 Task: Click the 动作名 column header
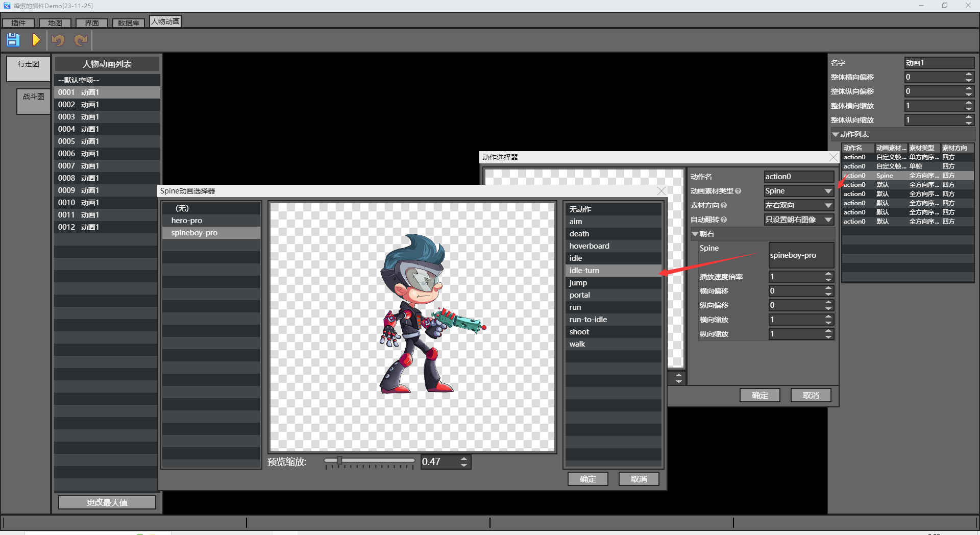tap(858, 148)
